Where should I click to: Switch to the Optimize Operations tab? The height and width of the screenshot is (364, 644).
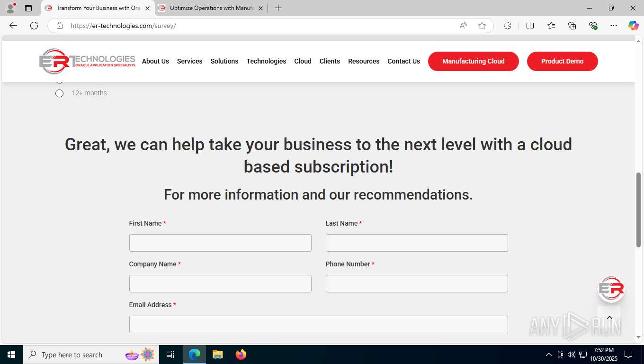point(211,8)
